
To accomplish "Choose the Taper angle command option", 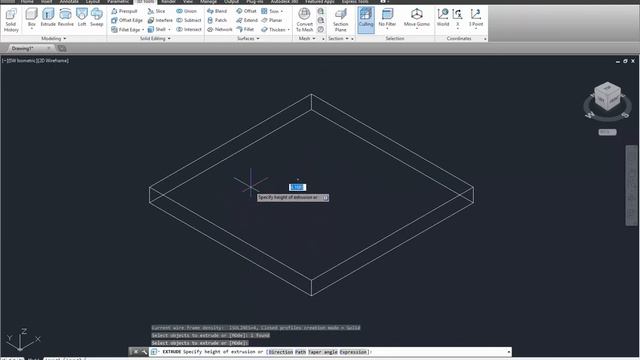I will click(323, 352).
